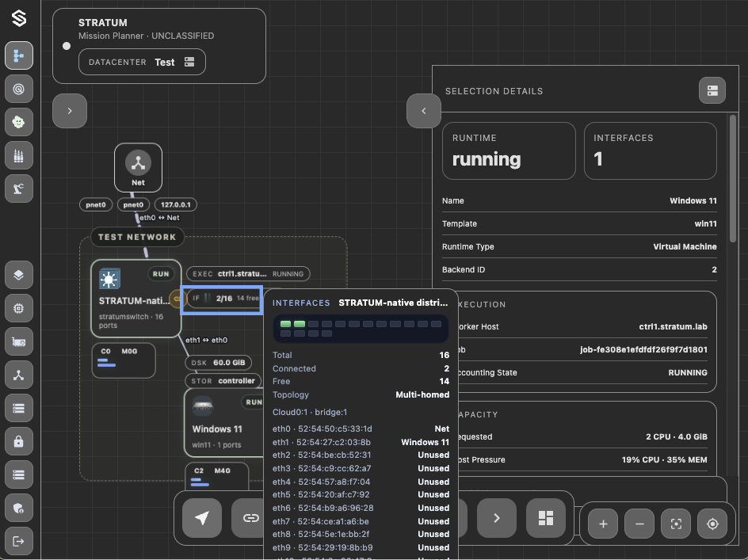748x560 pixels.
Task: Click the server icon beside DATACENTER Test
Action: click(x=189, y=62)
